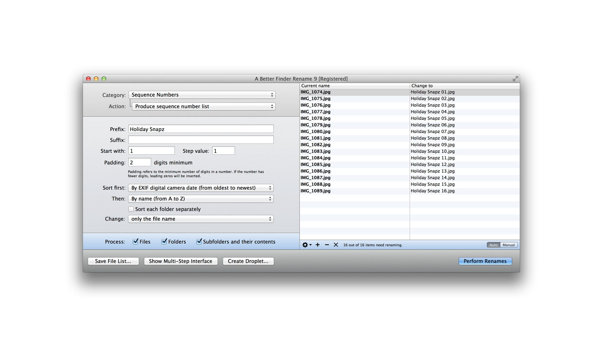Select the IMG_1082.jpg row
Screen dimensions: 603x364
pos(410,145)
